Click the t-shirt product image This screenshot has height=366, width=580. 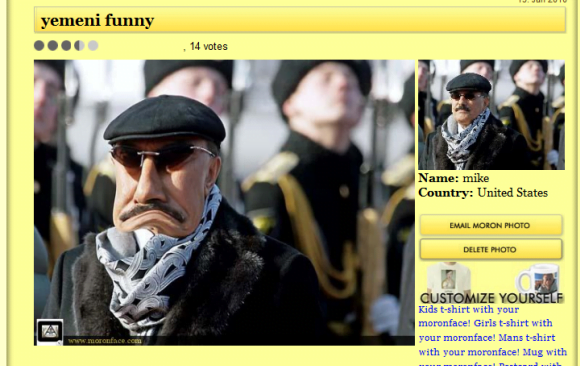(448, 278)
